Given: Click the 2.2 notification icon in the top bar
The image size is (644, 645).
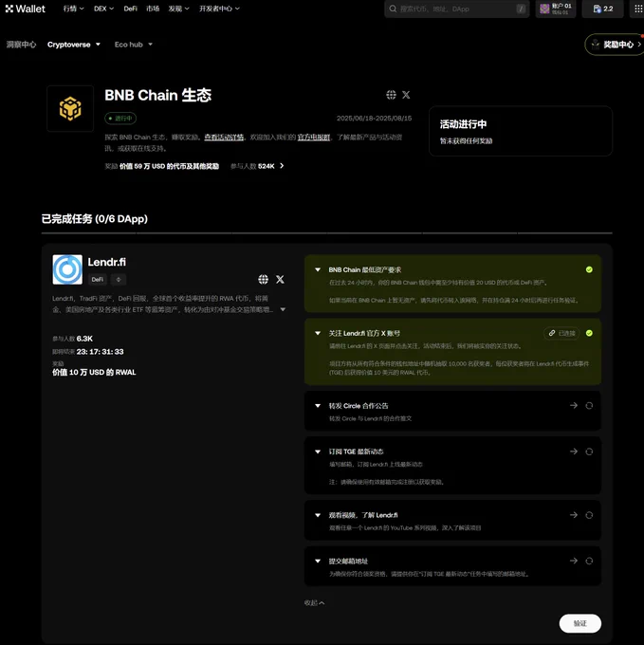Looking at the screenshot, I should pyautogui.click(x=603, y=9).
